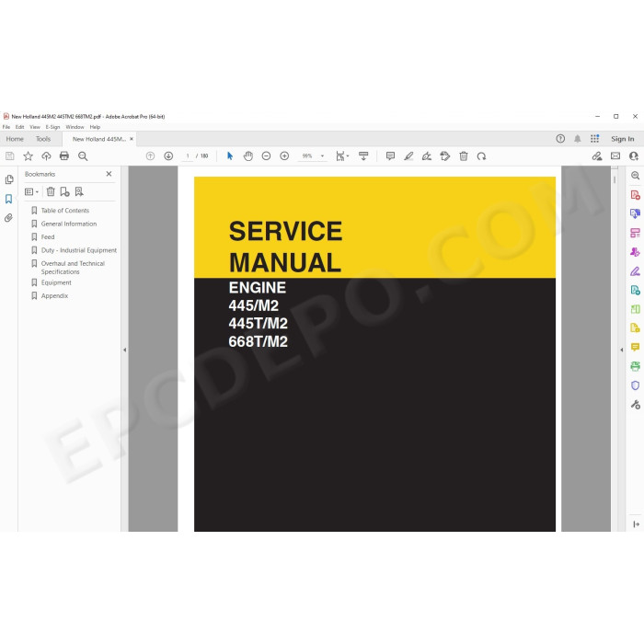Screen dimensions: 644x644
Task: Close the New Holland 445M document tab
Action: [x=132, y=139]
